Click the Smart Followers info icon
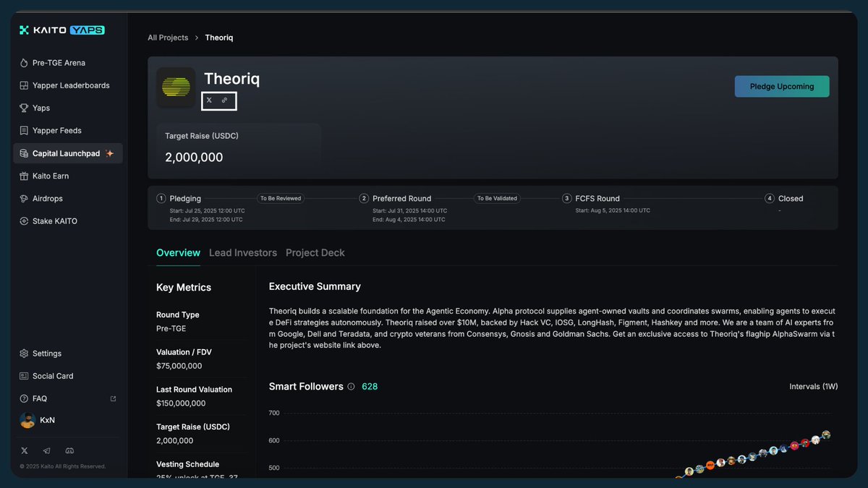The height and width of the screenshot is (488, 868). pyautogui.click(x=351, y=387)
